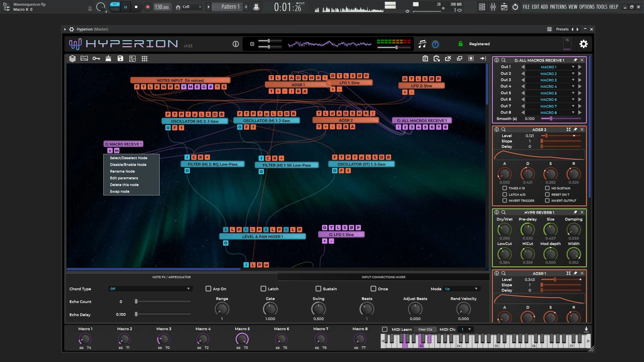The height and width of the screenshot is (362, 644).
Task: Open the Chord Type dropdown
Action: pos(150,289)
